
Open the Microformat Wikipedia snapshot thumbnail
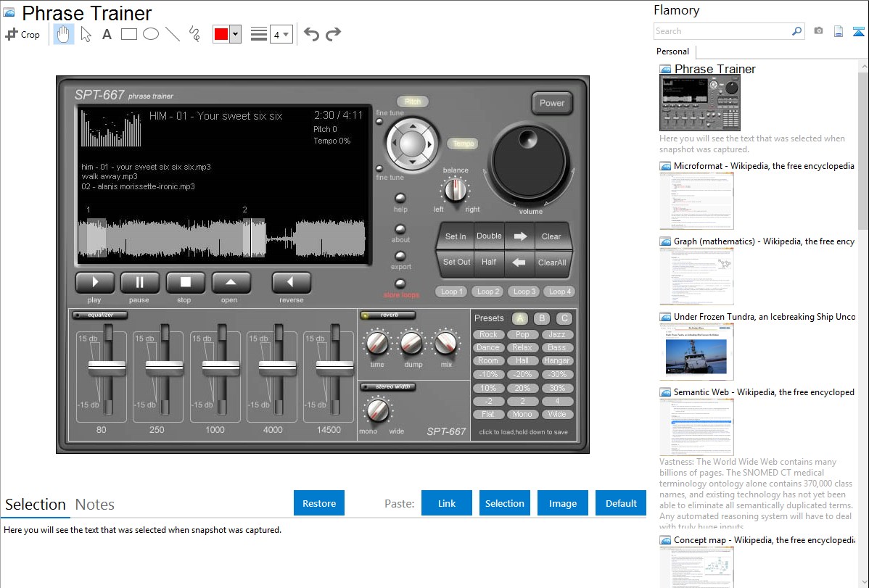click(x=696, y=201)
